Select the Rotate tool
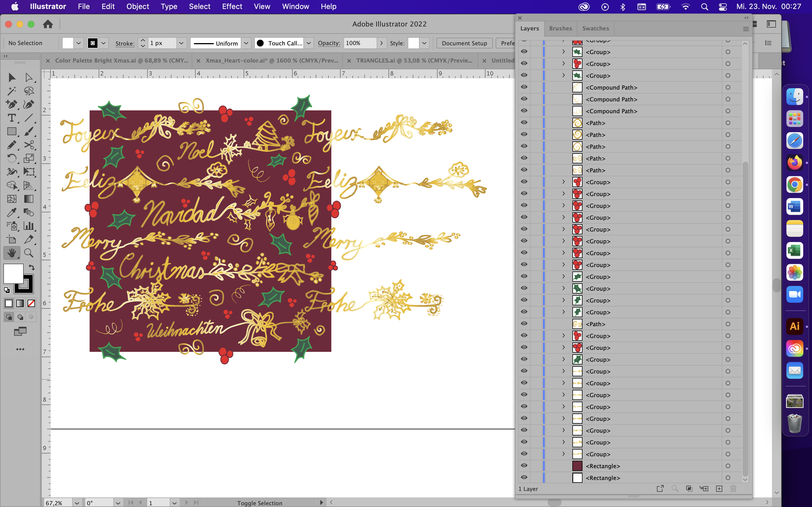Viewport: 812px width, 507px height. point(12,159)
